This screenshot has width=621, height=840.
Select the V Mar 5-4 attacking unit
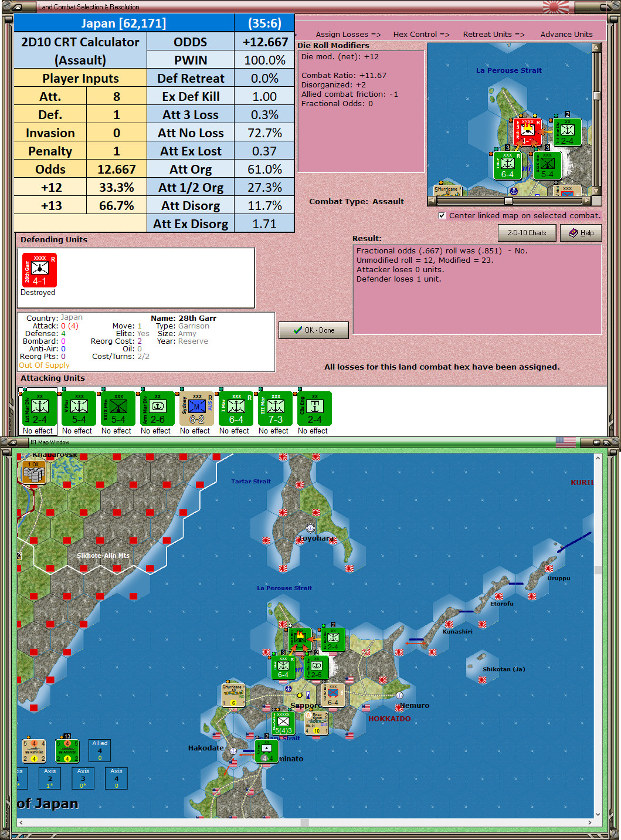[x=79, y=408]
